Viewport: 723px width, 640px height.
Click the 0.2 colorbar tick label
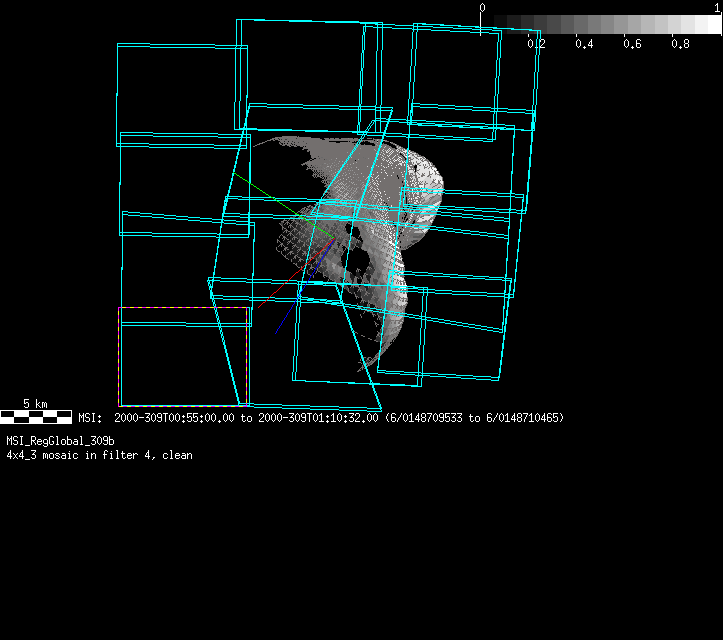tap(537, 44)
